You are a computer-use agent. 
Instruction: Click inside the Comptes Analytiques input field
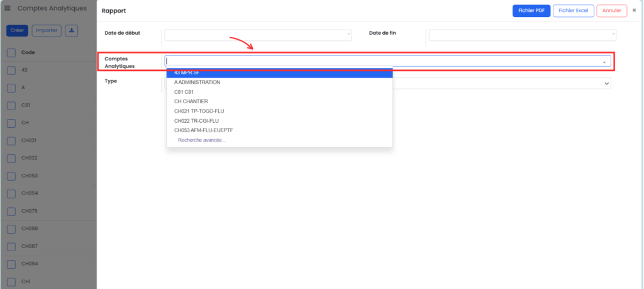point(377,62)
